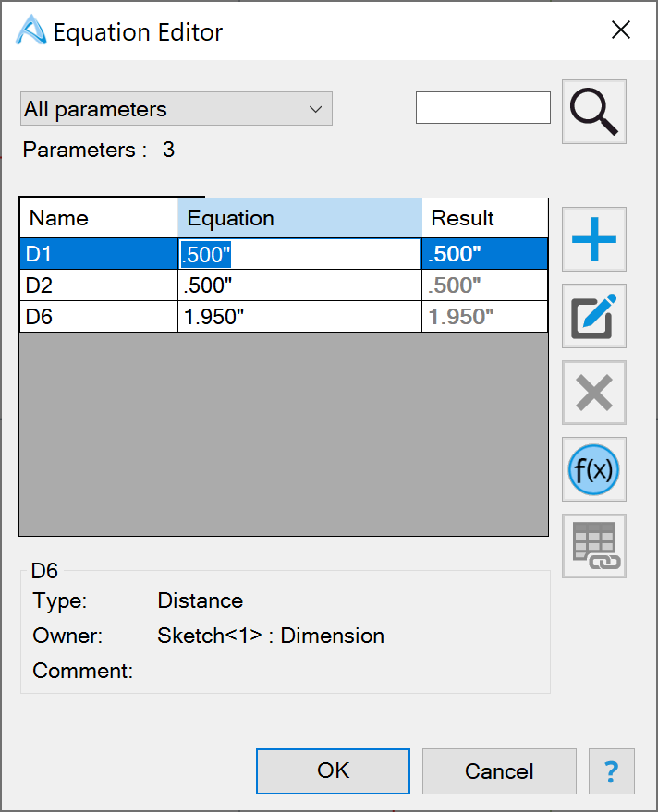Delete parameter with the gray X icon
The width and height of the screenshot is (658, 812).
[593, 393]
